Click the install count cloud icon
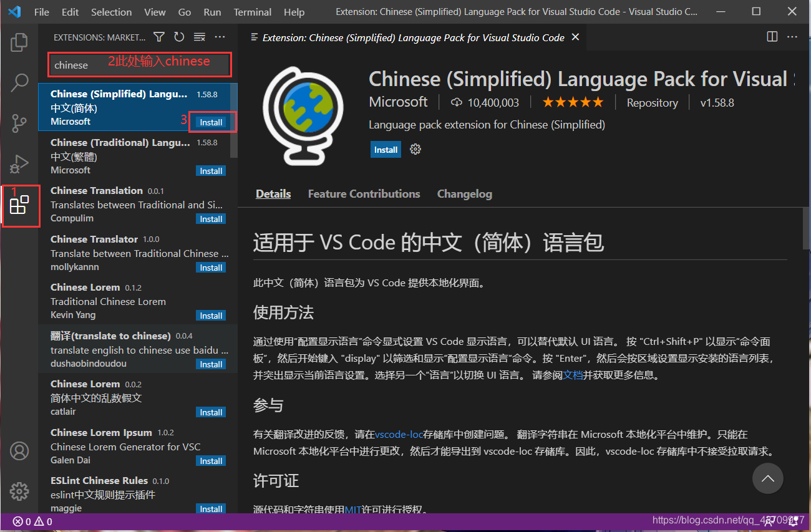This screenshot has width=811, height=532. point(456,102)
